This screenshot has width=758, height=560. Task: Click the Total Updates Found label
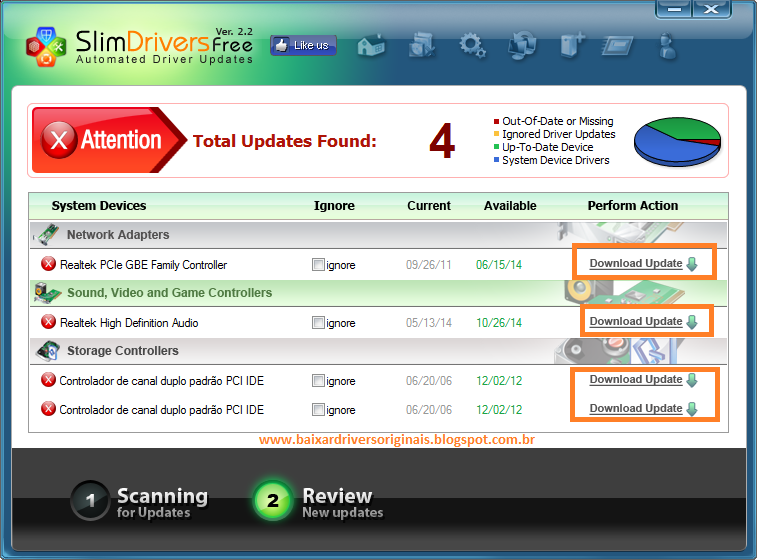click(284, 141)
